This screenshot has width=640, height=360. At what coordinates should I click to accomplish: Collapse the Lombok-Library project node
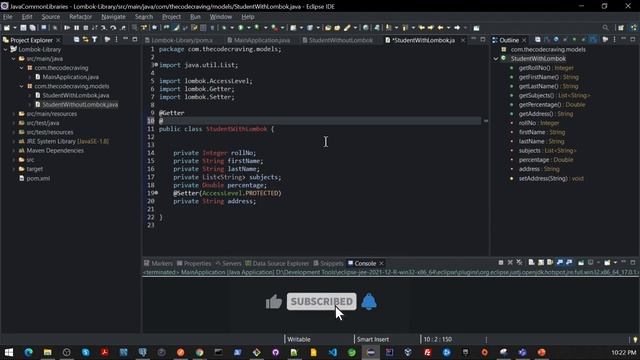(x=5, y=49)
